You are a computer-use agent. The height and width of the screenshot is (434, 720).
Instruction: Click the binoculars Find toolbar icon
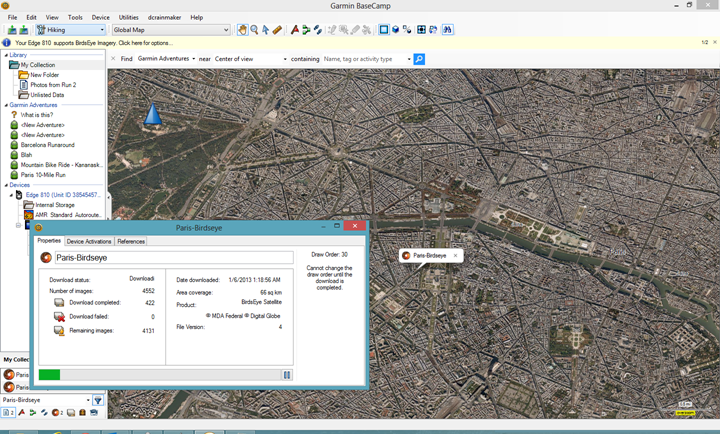coord(447,30)
